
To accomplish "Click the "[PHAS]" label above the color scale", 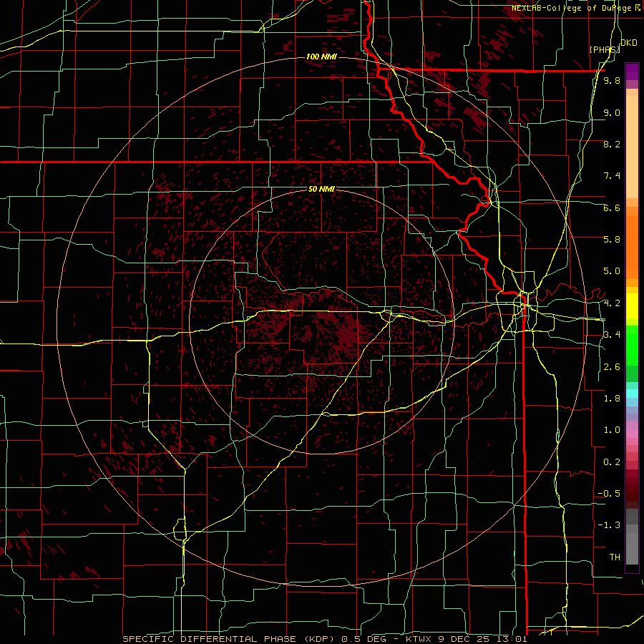I will 605,49.
